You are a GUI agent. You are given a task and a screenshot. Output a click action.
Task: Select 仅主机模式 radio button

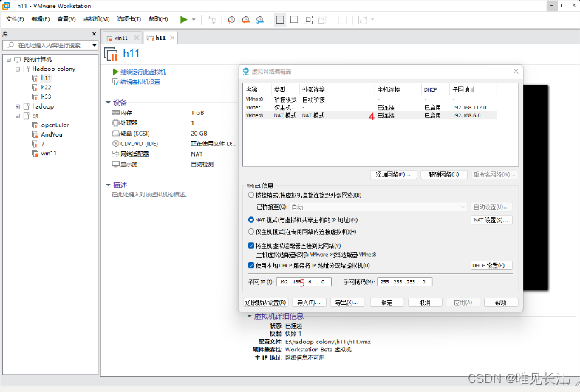pos(251,232)
